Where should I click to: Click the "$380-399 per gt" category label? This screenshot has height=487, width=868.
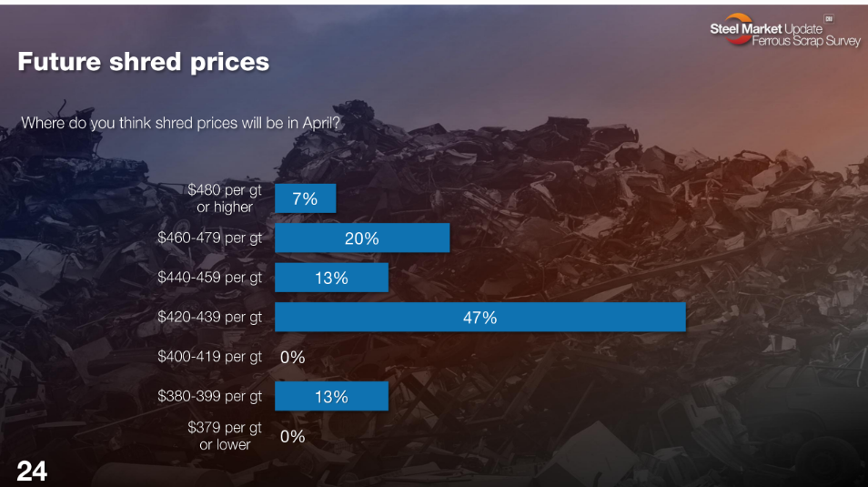click(209, 396)
